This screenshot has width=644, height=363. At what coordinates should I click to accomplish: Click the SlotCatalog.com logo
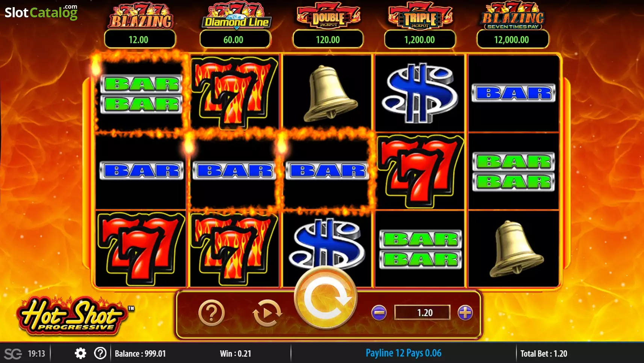tap(41, 12)
